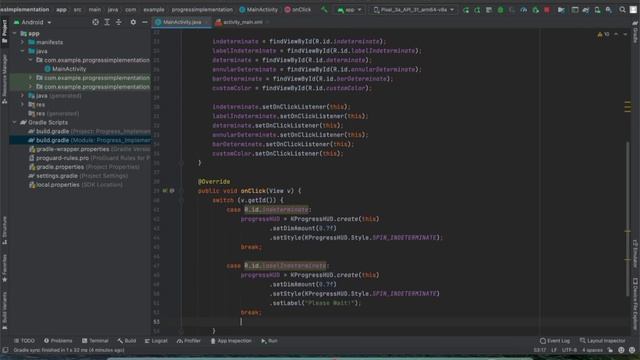Expand the java (generated) folder
Screen dimensions: 640x360
(22, 96)
